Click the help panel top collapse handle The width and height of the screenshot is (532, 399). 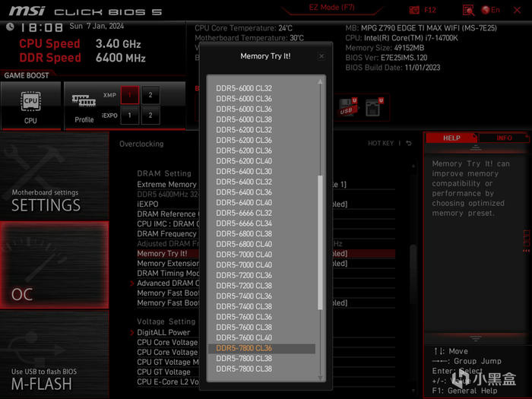(x=475, y=147)
